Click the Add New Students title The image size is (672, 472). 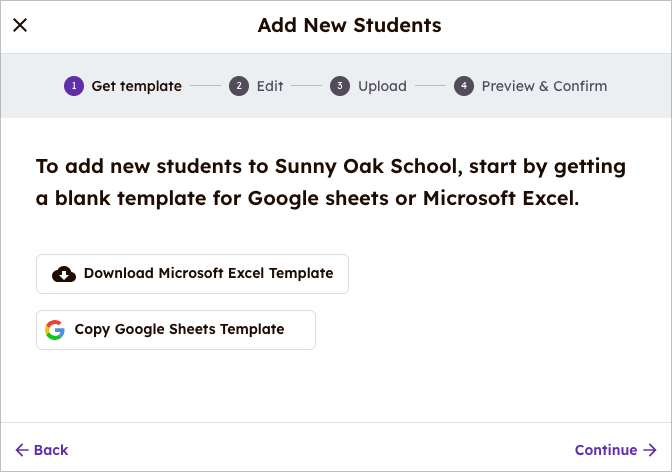click(x=349, y=25)
